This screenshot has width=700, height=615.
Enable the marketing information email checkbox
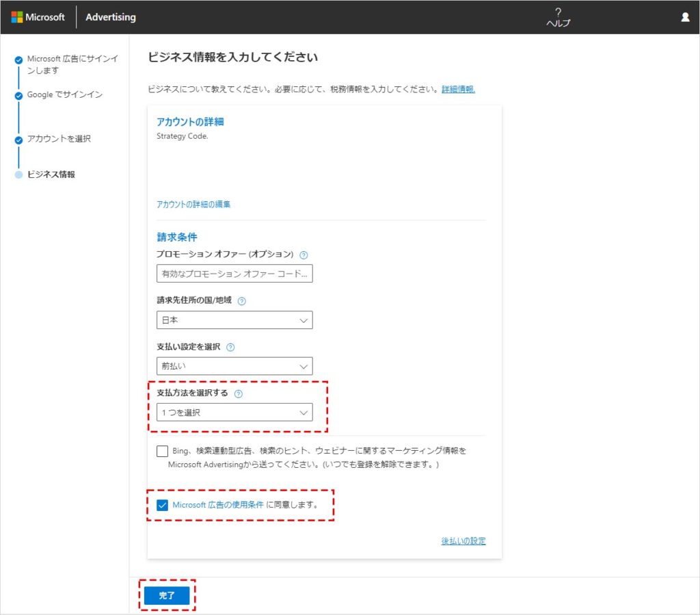(x=162, y=452)
